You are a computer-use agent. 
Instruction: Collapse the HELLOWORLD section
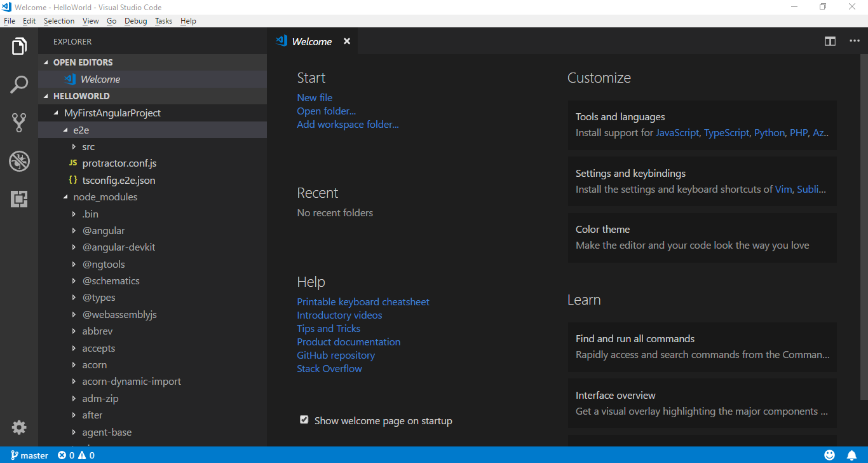pos(46,96)
